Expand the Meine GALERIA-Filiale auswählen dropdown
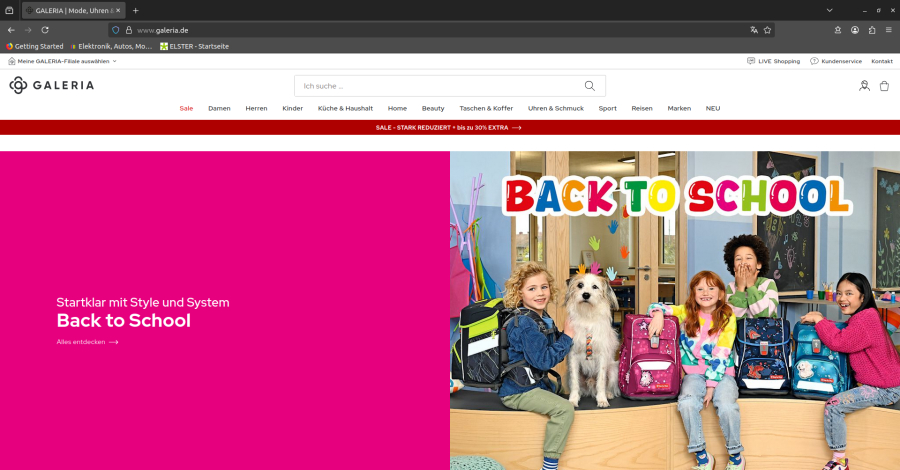900x470 pixels. coord(63,61)
